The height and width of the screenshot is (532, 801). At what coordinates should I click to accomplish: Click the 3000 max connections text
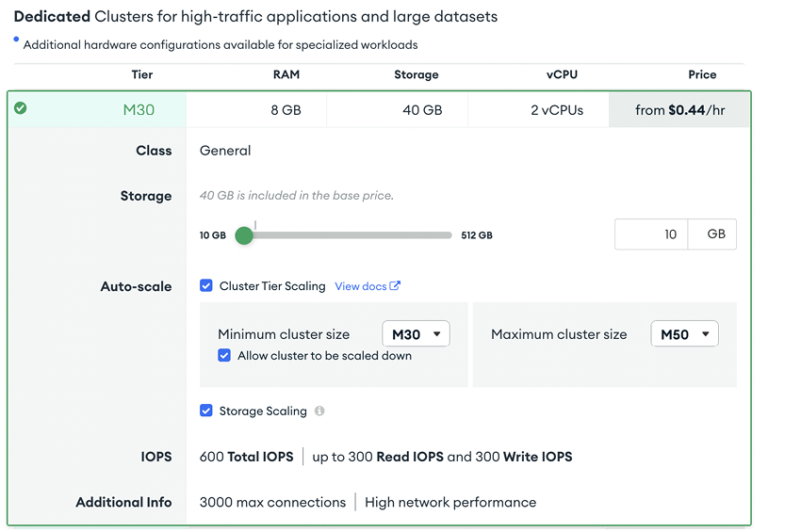tap(272, 503)
